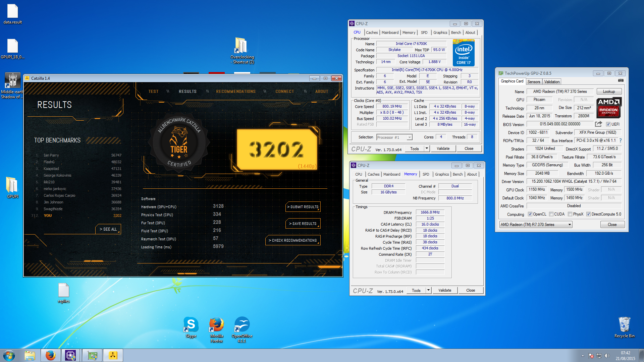Toggle the UEFI checkbox in GPU-Z
This screenshot has height=362, width=644.
click(x=608, y=124)
